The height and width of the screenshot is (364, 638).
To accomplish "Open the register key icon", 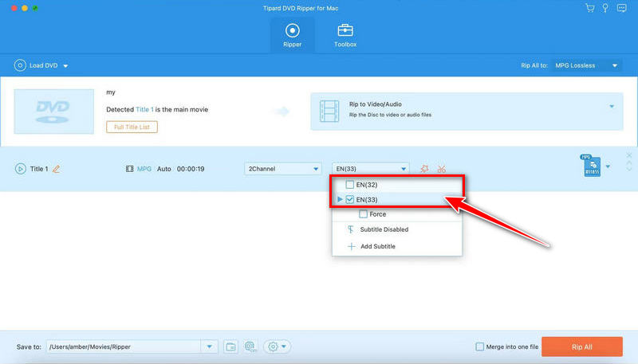I will pos(605,8).
